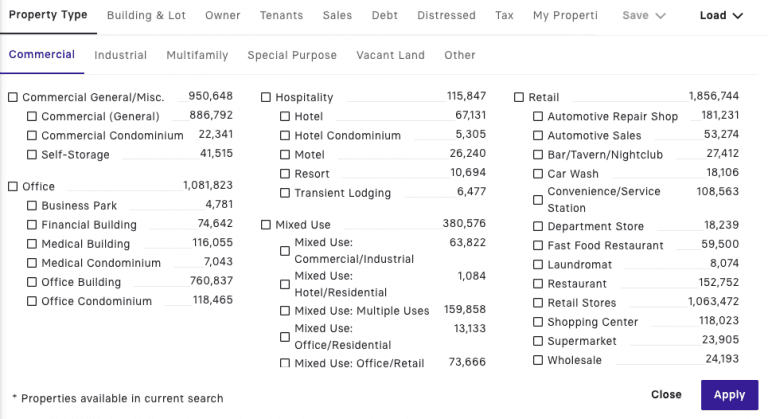This screenshot has height=419, width=768.
Task: Check the Fast Food Restaurant option
Action: [538, 246]
